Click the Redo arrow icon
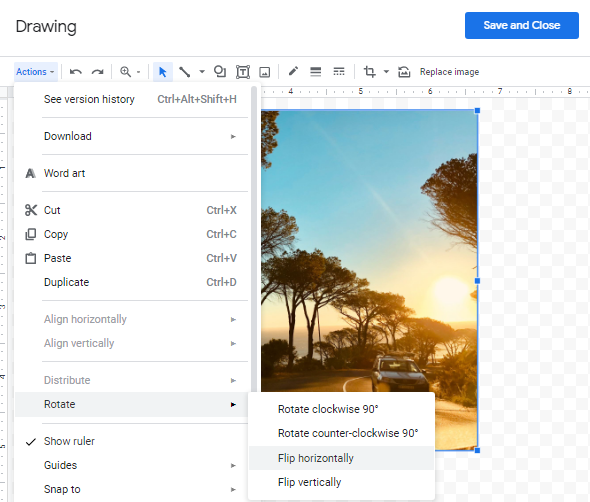This screenshot has width=590, height=502. click(x=97, y=71)
